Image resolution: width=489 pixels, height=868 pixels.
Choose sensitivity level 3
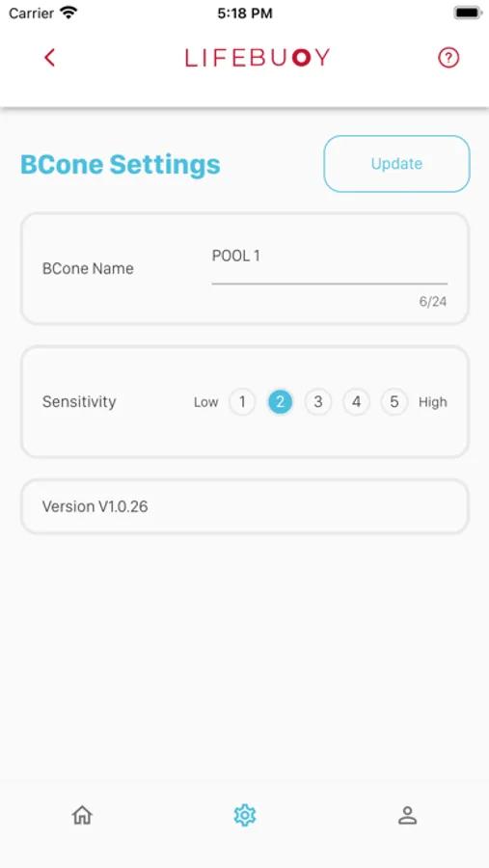click(x=318, y=402)
